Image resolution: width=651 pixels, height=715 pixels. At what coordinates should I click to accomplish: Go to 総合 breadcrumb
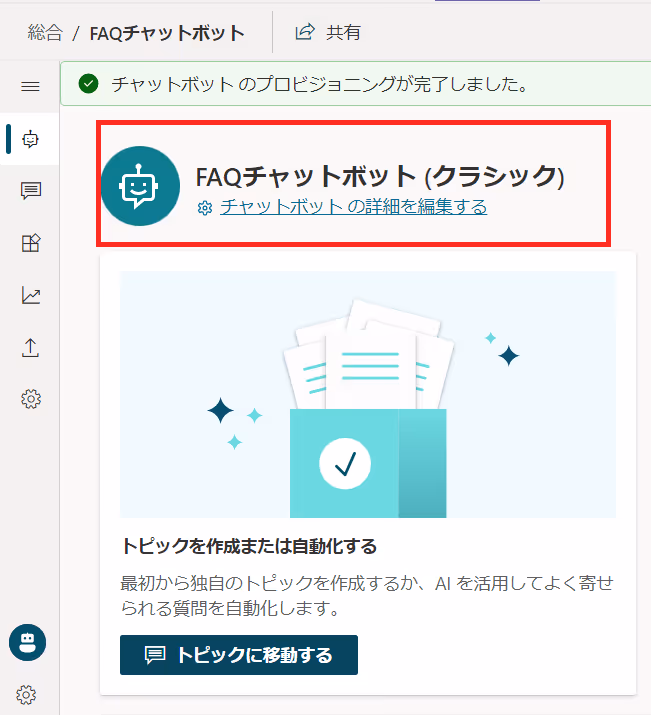[x=45, y=33]
